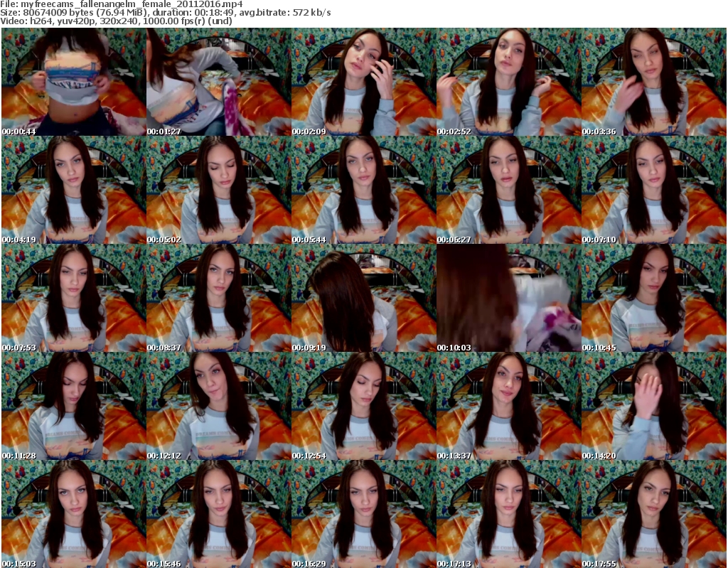Select the thumbnail stamped 00:02:09

(x=363, y=82)
